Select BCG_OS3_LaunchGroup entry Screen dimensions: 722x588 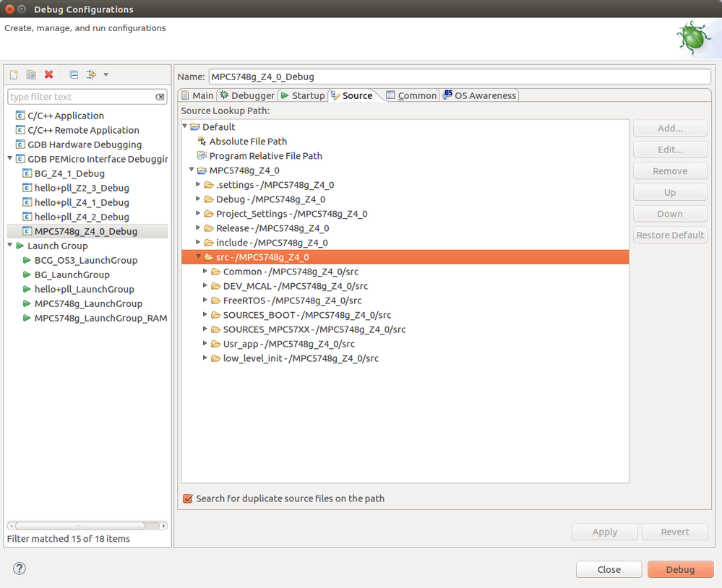[x=86, y=261]
